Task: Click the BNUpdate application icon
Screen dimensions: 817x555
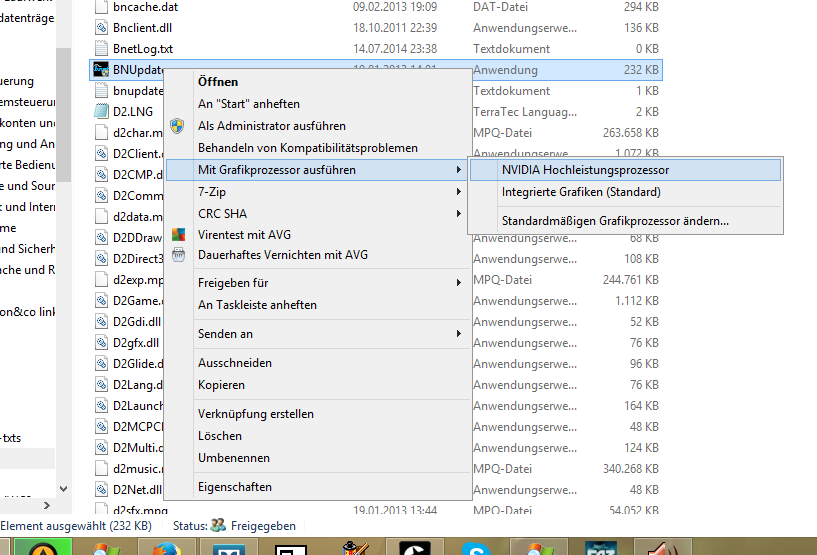Action: pyautogui.click(x=101, y=69)
